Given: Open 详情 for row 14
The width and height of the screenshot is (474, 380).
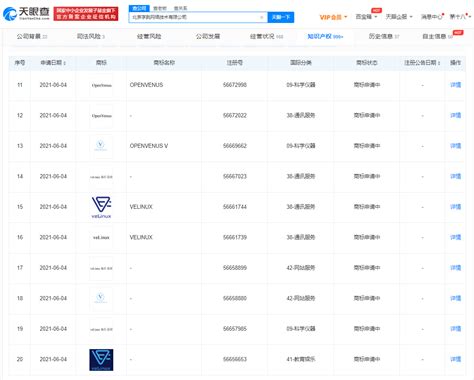Looking at the screenshot, I should pyautogui.click(x=455, y=176).
